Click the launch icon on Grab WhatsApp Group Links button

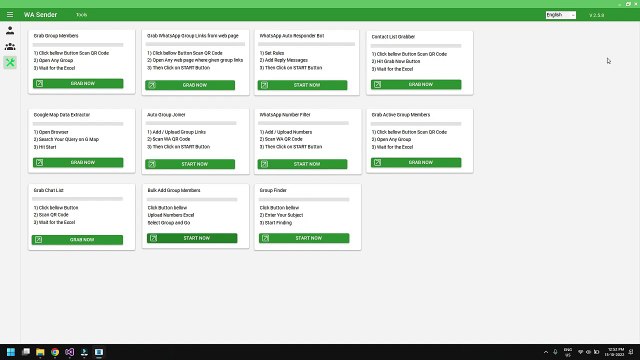click(152, 85)
